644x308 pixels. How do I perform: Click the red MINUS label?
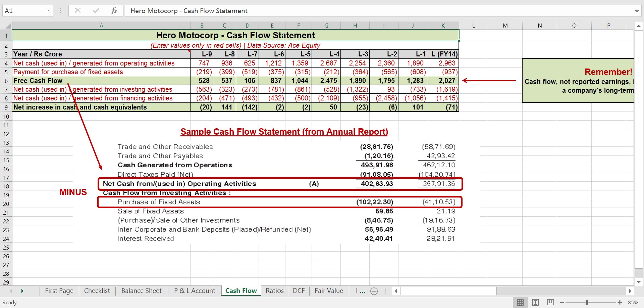(73, 192)
